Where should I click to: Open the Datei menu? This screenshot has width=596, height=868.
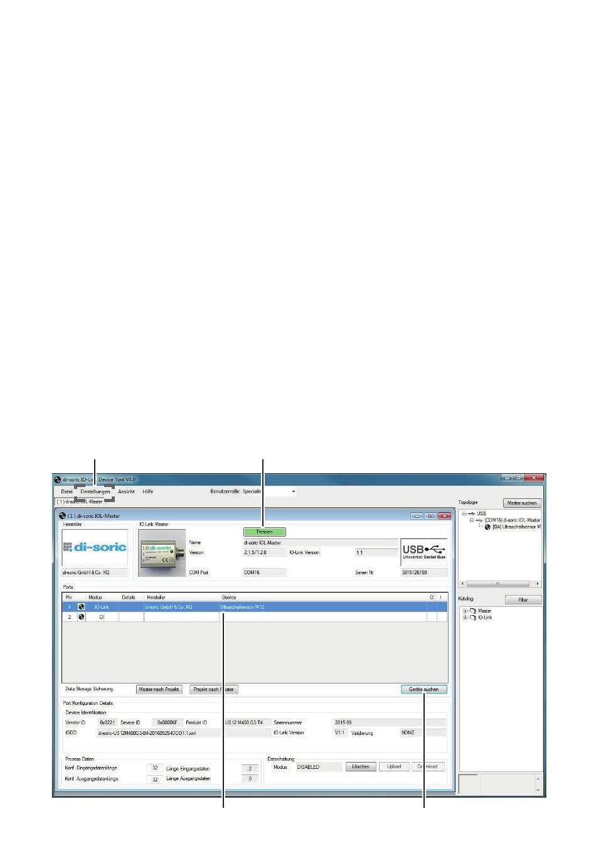pos(67,491)
